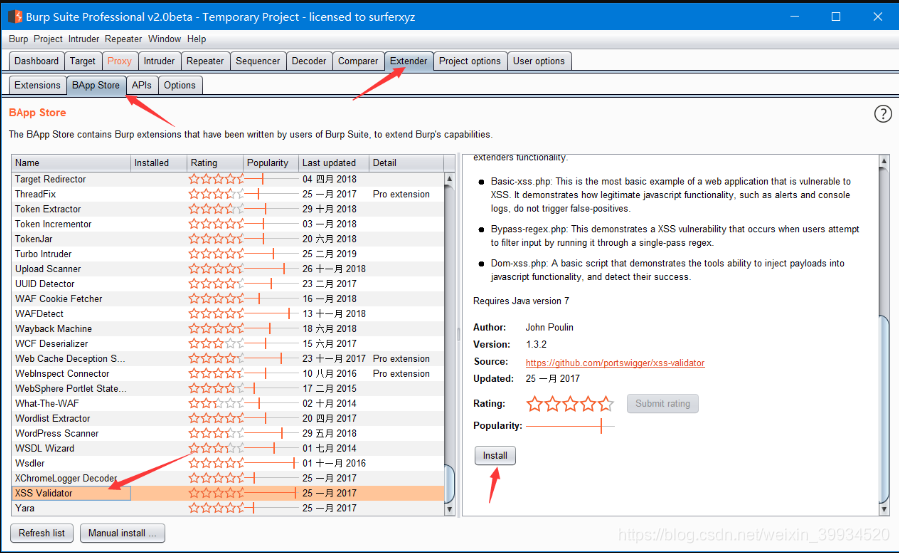Click the Manual install button
899x553 pixels.
[122, 533]
